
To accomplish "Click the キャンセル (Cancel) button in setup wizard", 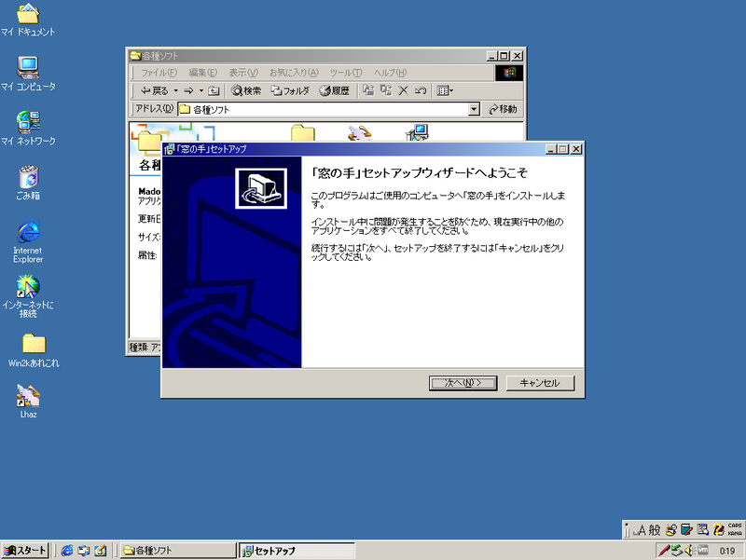I will [540, 382].
